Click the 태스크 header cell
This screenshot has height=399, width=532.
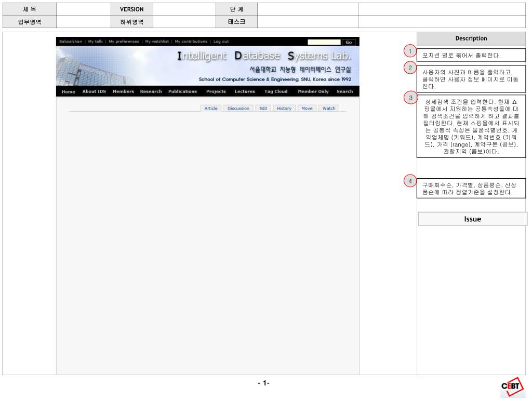(236, 22)
